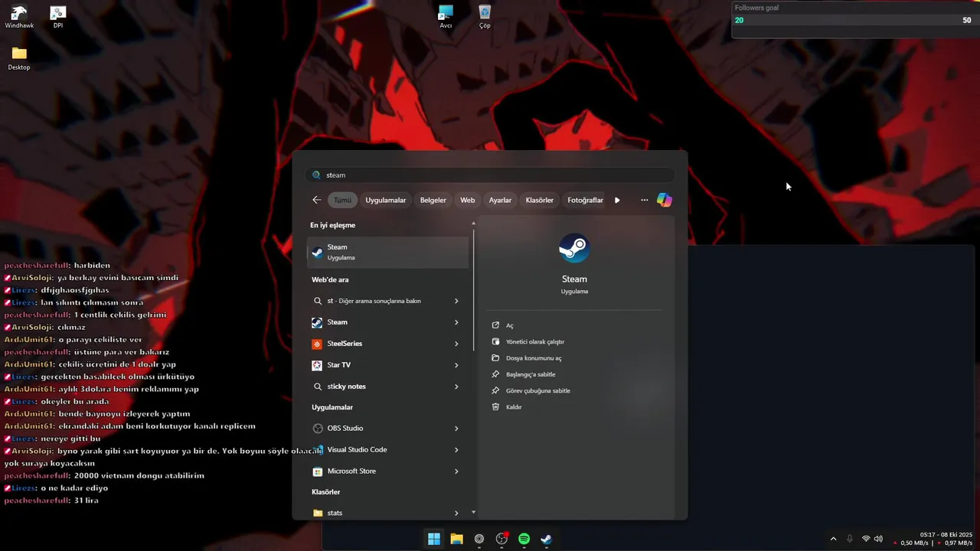Open the Windows Start button on taskbar
The height and width of the screenshot is (551, 980).
[x=434, y=539]
